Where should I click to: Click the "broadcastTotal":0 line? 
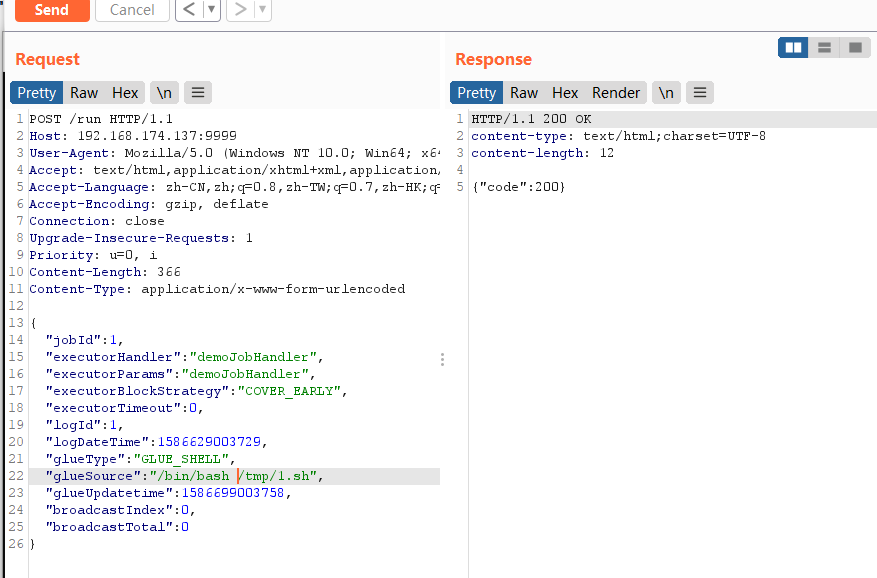pos(117,527)
